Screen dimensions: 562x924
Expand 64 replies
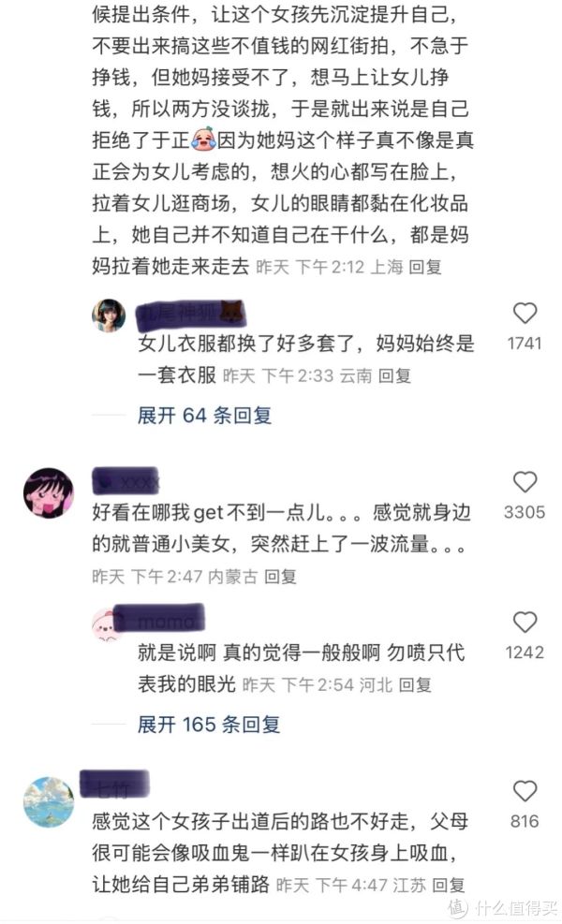coord(204,416)
